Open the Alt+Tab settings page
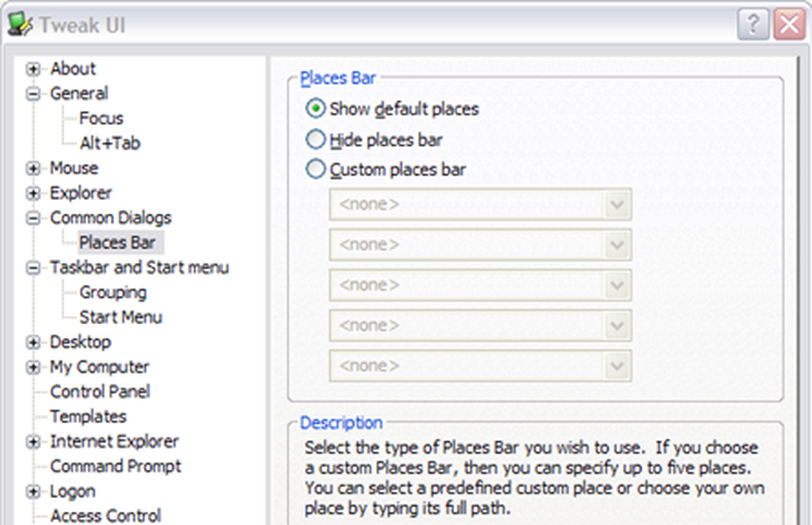This screenshot has width=812, height=525. (110, 143)
